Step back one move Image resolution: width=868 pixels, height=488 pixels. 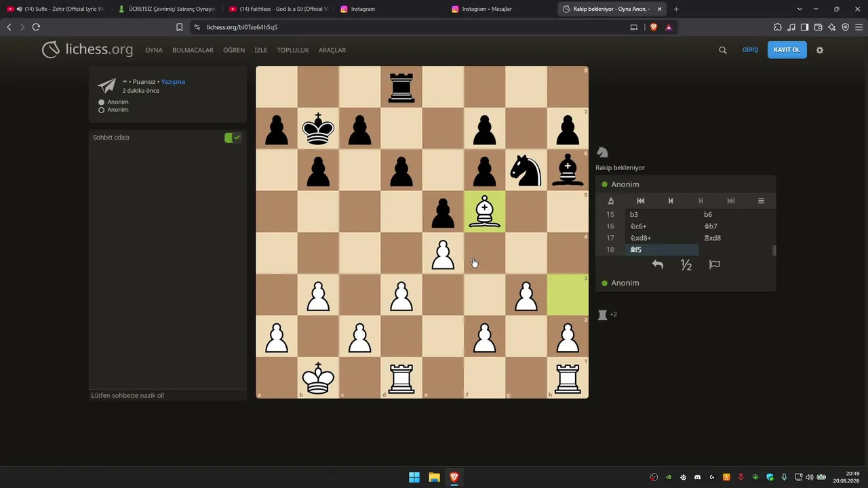[x=671, y=201]
